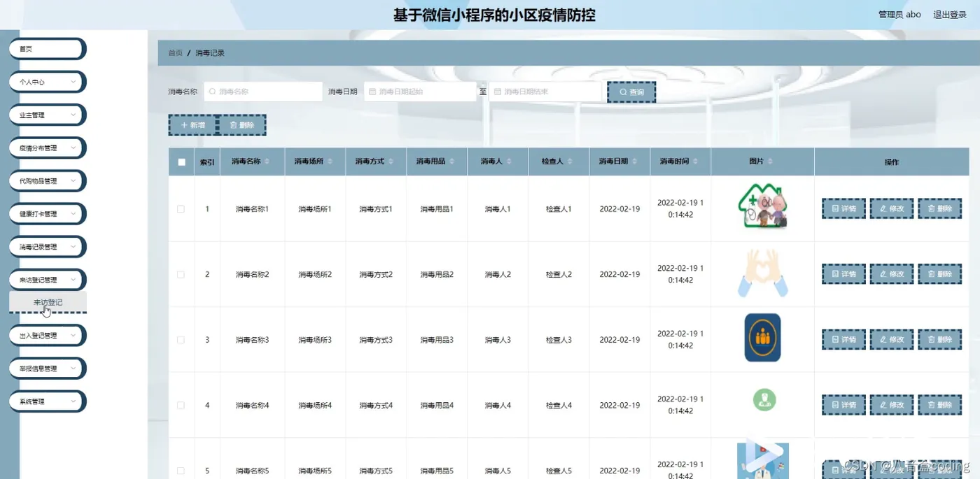Click 删除 in 消毒名称4 row
The image size is (980, 479).
click(939, 405)
